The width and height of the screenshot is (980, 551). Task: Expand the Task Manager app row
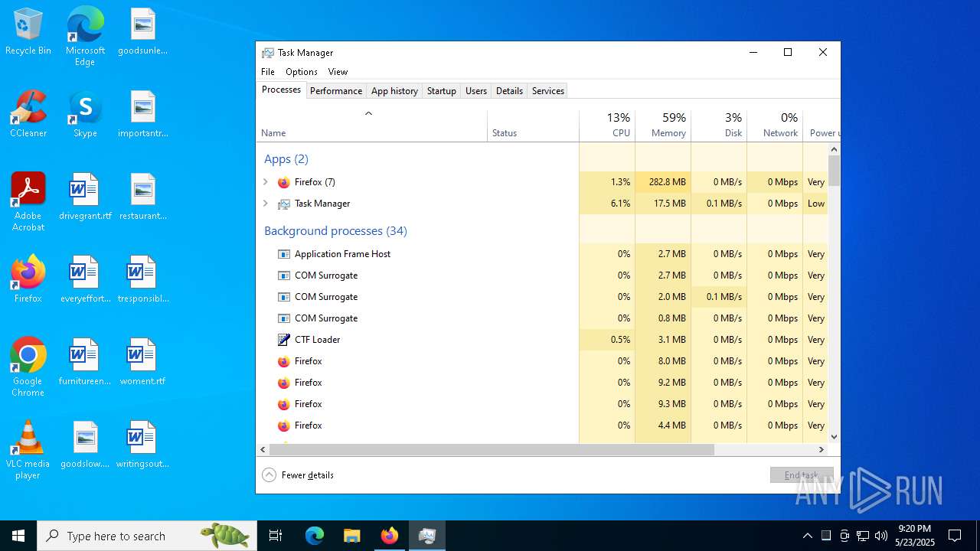coord(266,204)
